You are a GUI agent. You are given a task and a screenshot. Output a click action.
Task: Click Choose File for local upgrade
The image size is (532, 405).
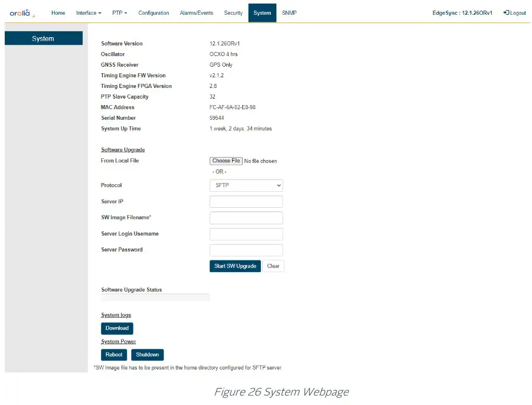pyautogui.click(x=226, y=161)
